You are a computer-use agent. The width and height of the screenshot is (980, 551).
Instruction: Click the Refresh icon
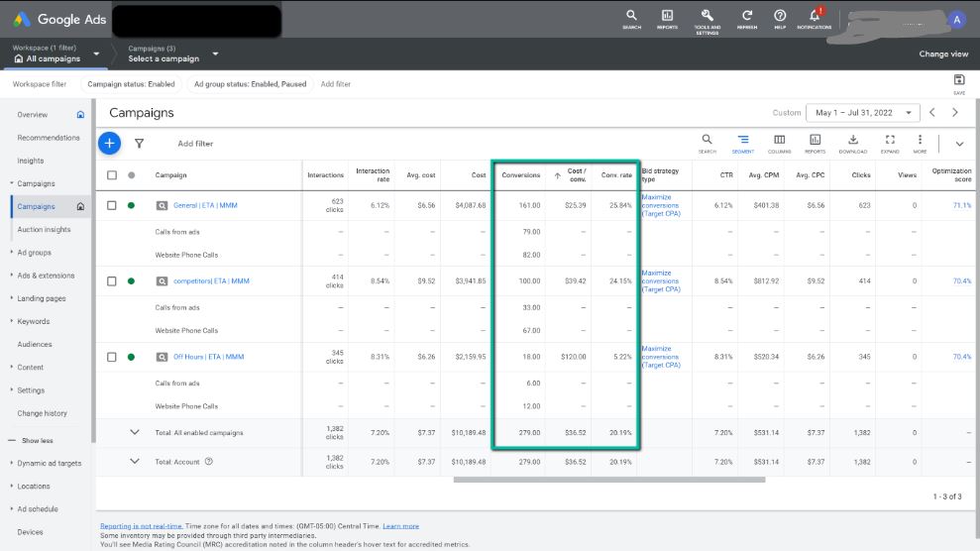click(747, 19)
